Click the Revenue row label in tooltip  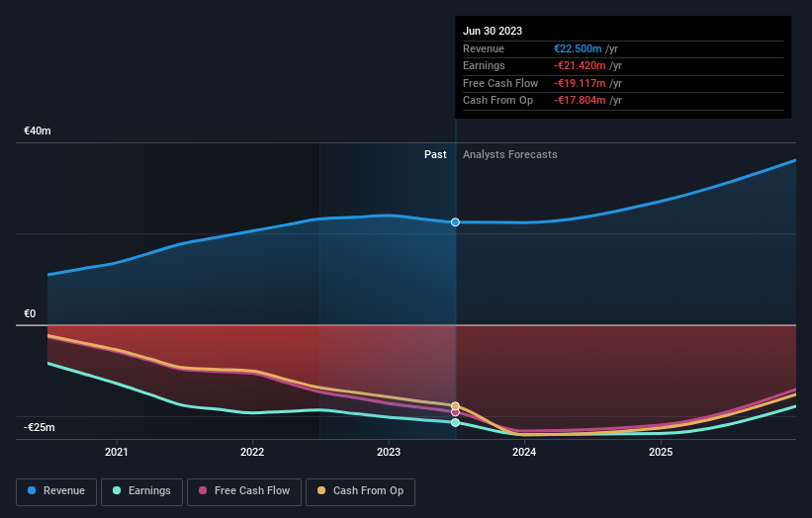pos(484,48)
